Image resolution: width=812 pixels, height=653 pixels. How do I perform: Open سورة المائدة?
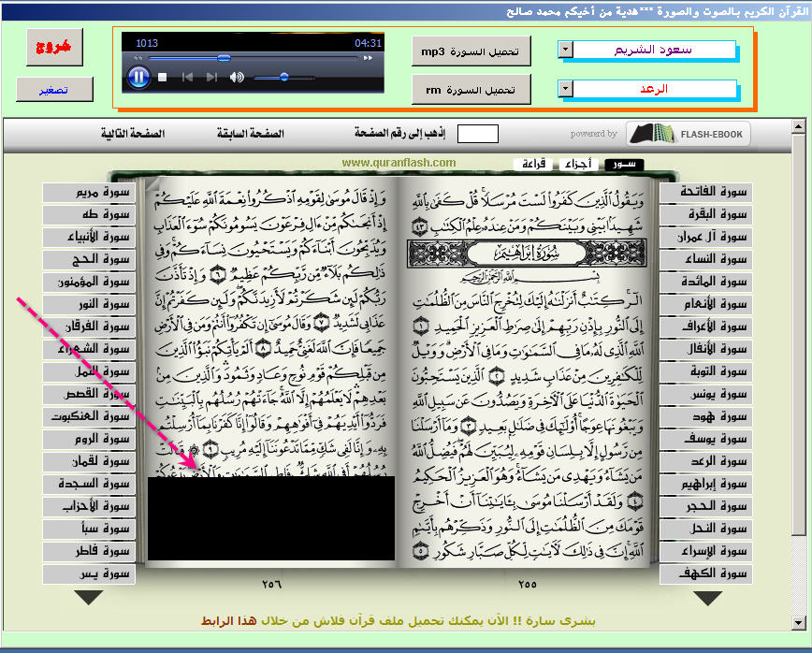pos(706,282)
